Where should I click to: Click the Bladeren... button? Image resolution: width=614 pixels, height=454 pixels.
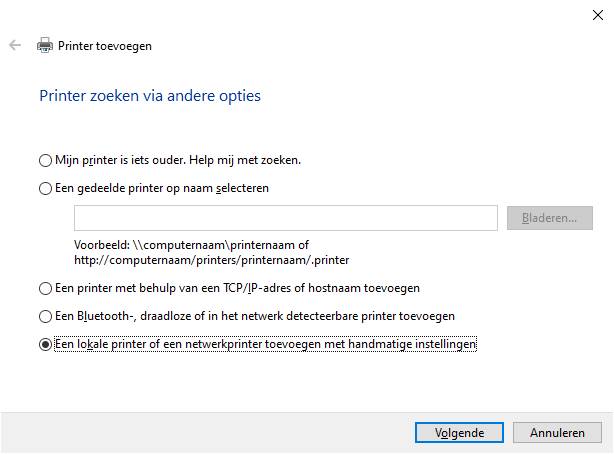550,218
